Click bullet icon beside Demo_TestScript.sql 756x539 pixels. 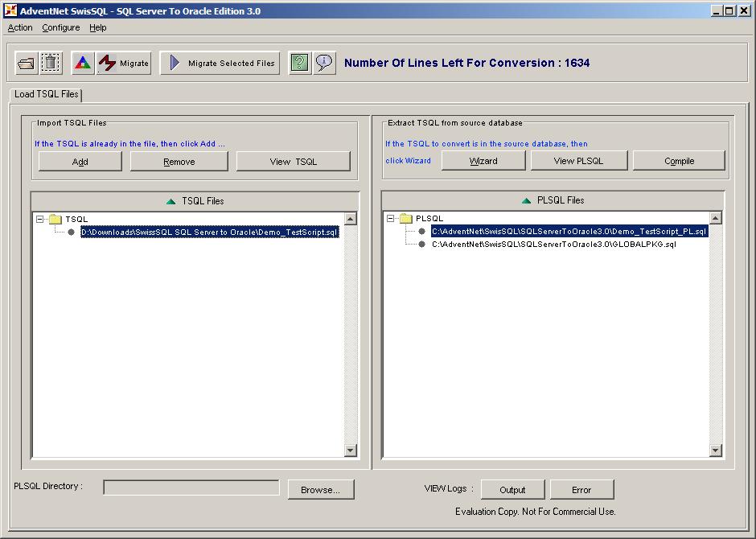click(72, 232)
